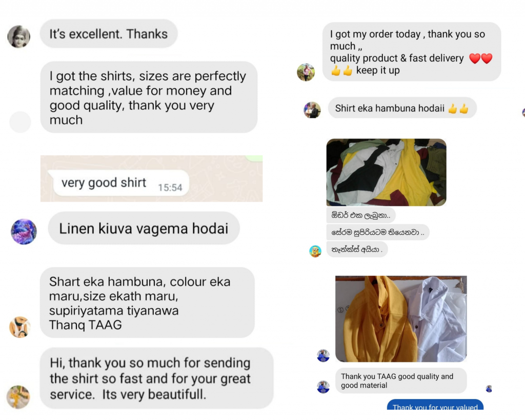Click avatar beside "It's excellent. Thanks"

19,36
